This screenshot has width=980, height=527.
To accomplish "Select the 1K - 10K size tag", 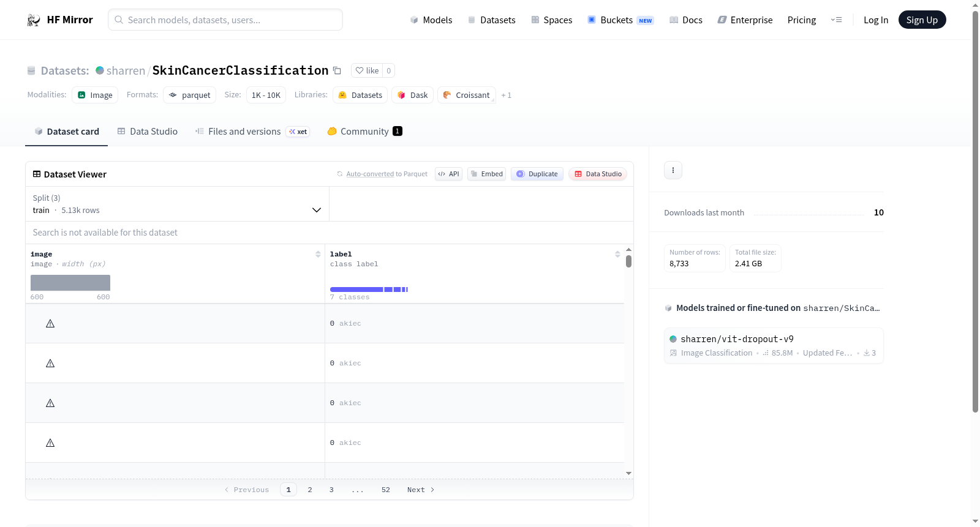I will 266,95.
